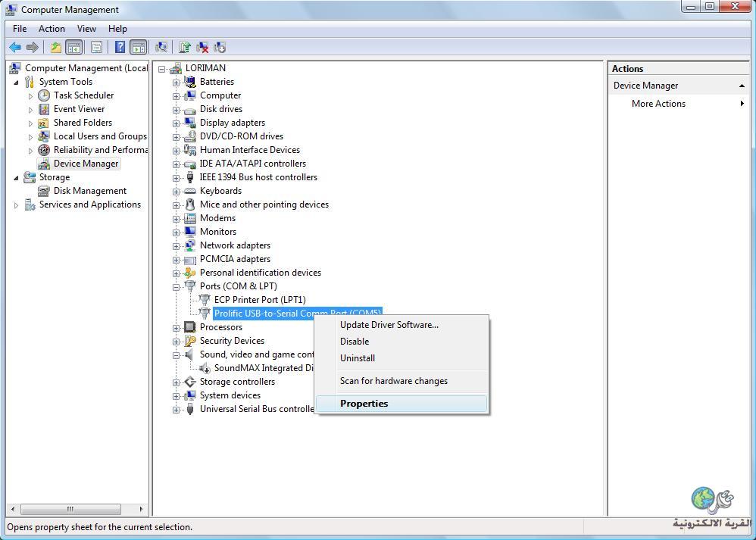Expand the Disk drives category
Screen dimensions: 756x540
point(176,110)
